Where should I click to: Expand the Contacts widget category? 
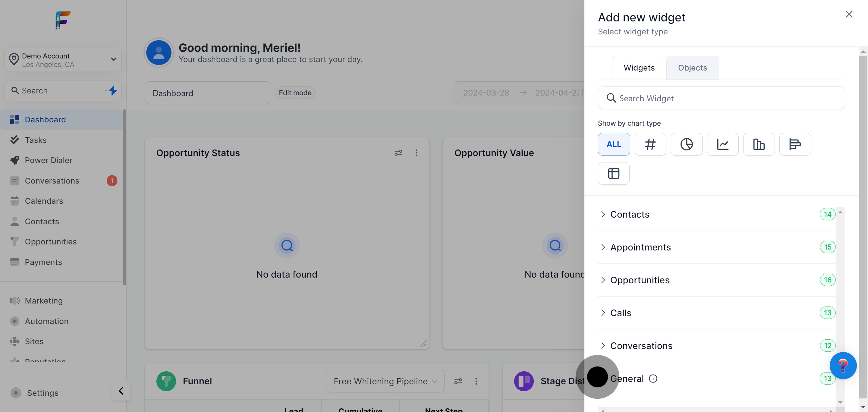point(629,214)
